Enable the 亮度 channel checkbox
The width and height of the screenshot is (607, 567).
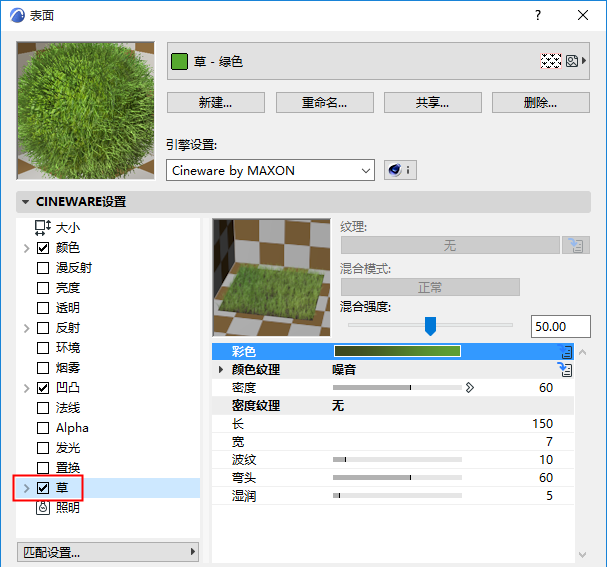(x=43, y=288)
